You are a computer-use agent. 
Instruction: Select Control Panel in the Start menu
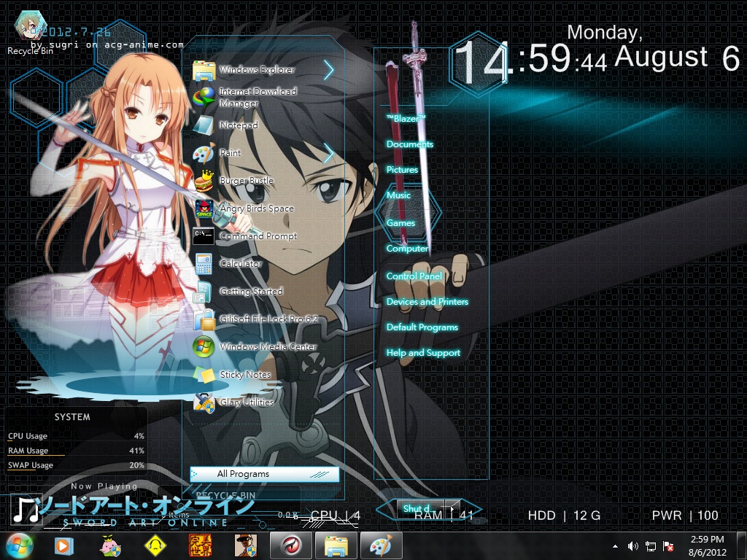pos(414,276)
